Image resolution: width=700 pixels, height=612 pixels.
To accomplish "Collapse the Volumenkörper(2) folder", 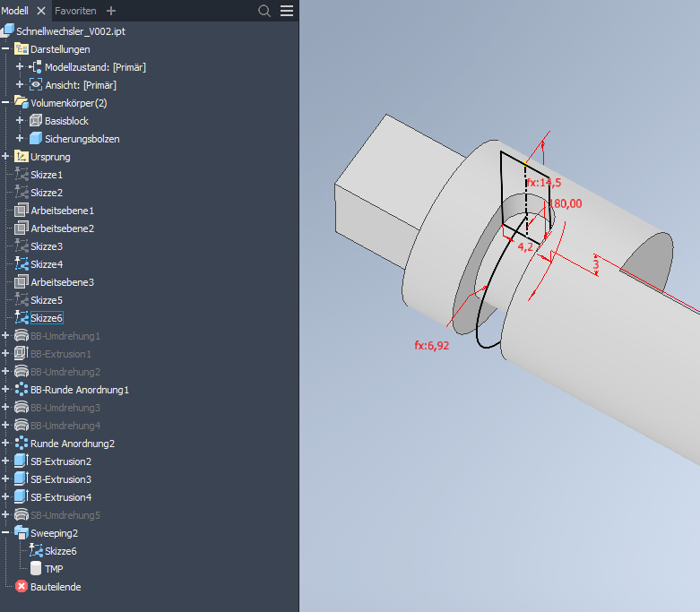I will click(x=6, y=103).
